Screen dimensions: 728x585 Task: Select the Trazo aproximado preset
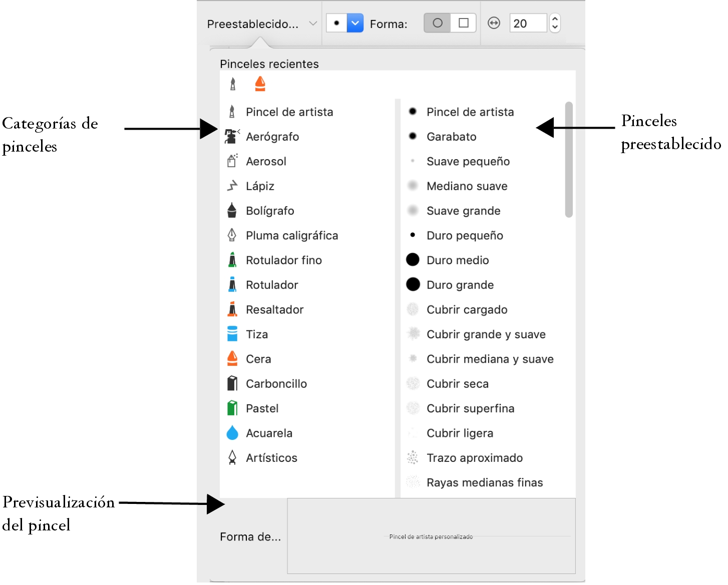pyautogui.click(x=474, y=457)
